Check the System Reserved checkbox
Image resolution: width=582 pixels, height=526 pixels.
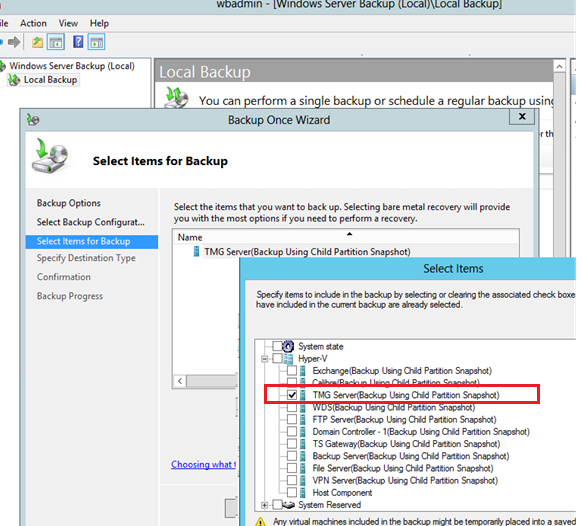coord(277,505)
